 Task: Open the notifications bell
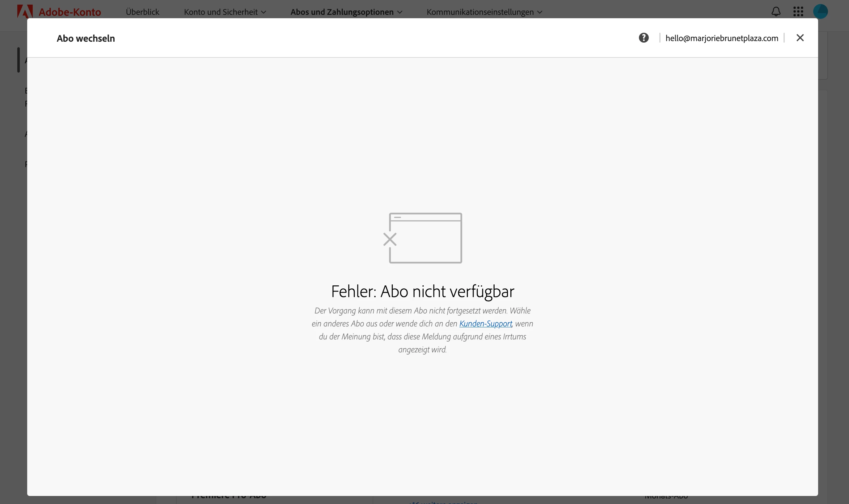(x=775, y=11)
